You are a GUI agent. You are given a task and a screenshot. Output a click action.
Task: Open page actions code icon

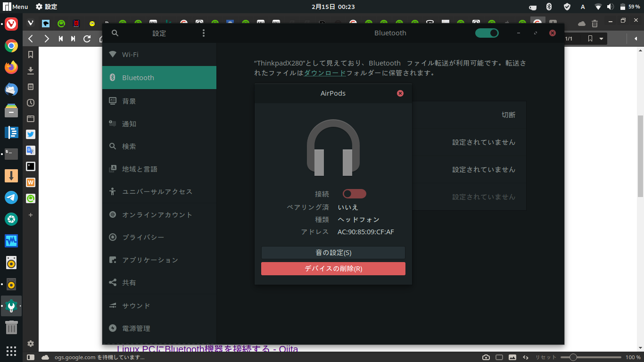point(526,357)
